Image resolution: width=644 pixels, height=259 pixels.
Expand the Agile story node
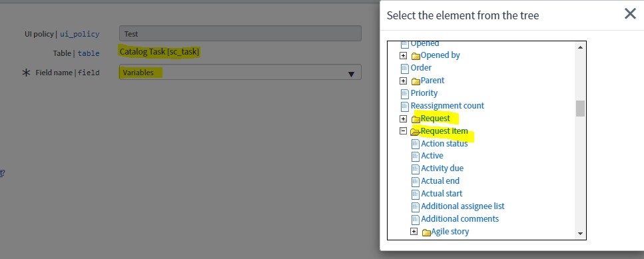(x=414, y=232)
